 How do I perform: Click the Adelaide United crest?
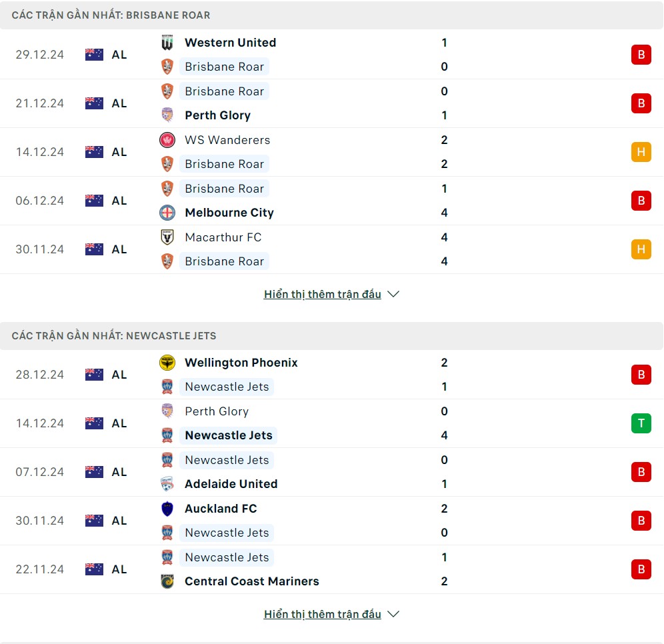click(167, 484)
